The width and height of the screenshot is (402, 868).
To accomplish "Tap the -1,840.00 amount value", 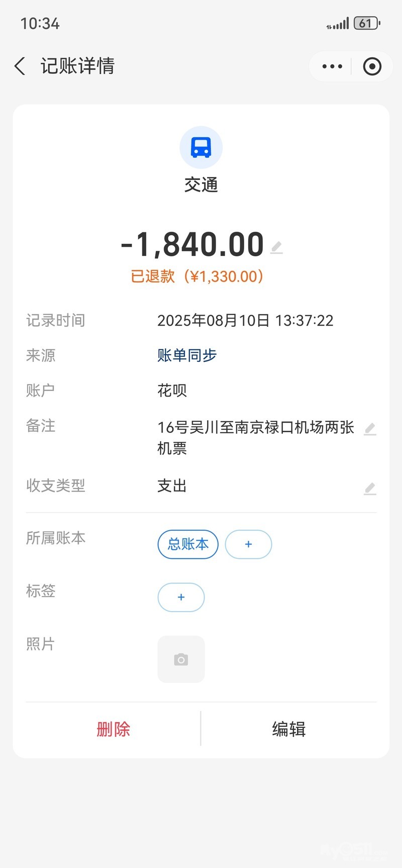I will click(192, 245).
